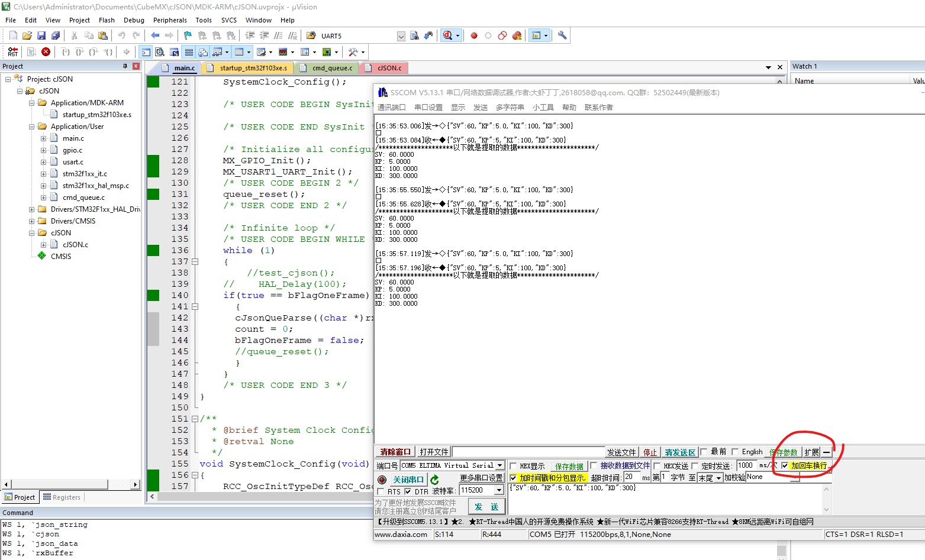Image resolution: width=925 pixels, height=560 pixels.
Task: Toggle the 最前 always-on-top checkbox
Action: [x=704, y=452]
